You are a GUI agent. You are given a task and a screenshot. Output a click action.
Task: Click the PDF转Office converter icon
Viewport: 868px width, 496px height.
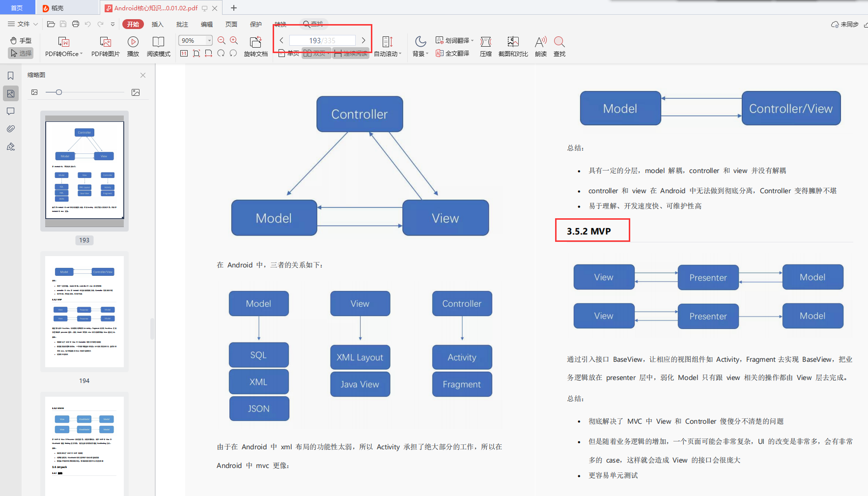63,42
